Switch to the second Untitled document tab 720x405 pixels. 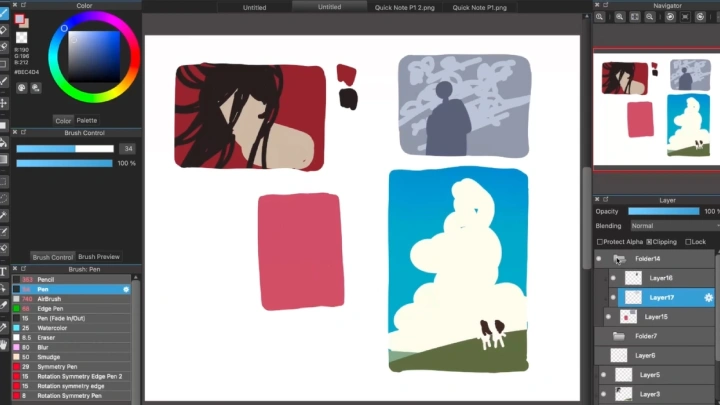click(x=329, y=7)
